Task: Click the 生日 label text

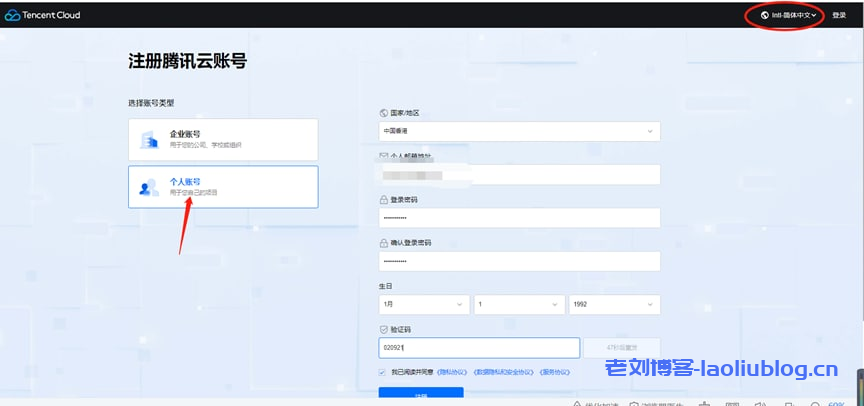Action: [385, 286]
